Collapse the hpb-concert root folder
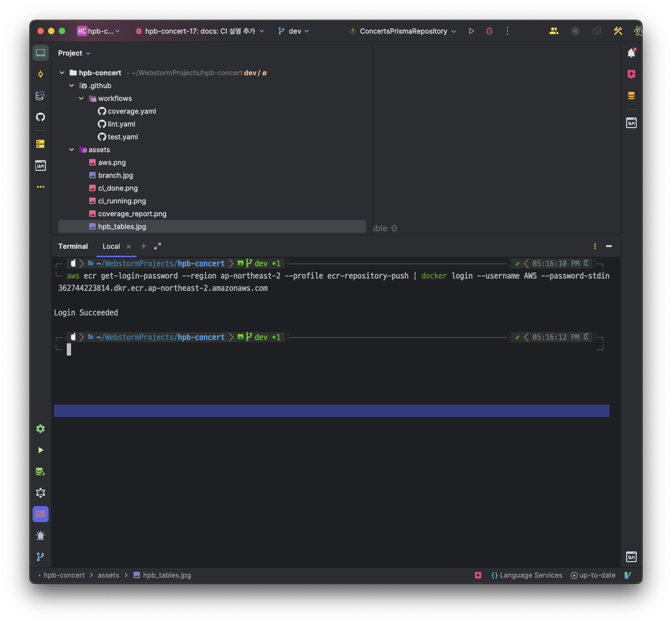Screen dimensions: 672x623 point(62,73)
